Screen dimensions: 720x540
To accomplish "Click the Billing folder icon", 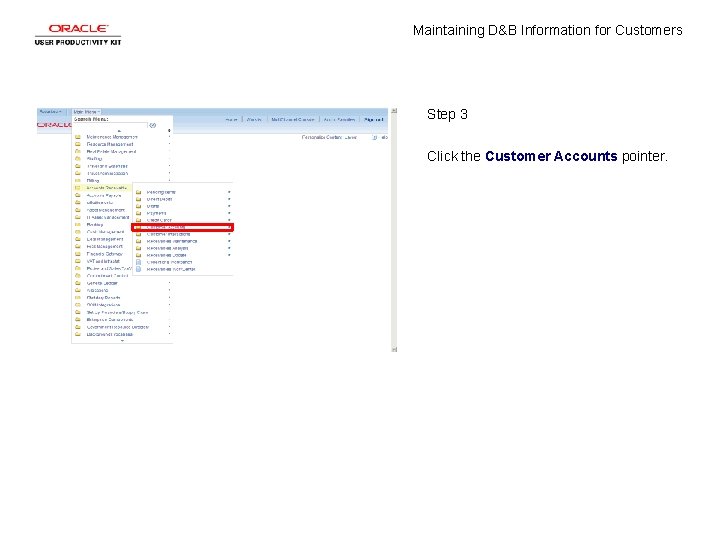I will 78,180.
